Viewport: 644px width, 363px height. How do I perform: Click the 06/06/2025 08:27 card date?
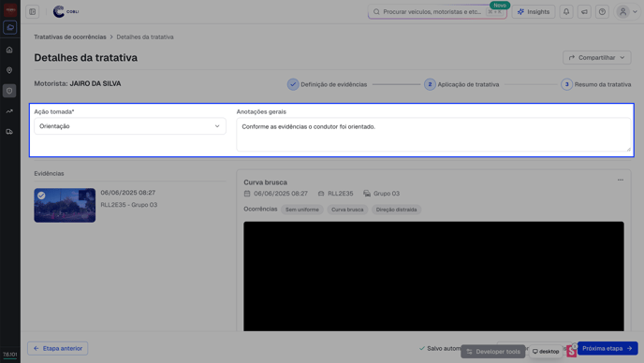281,194
